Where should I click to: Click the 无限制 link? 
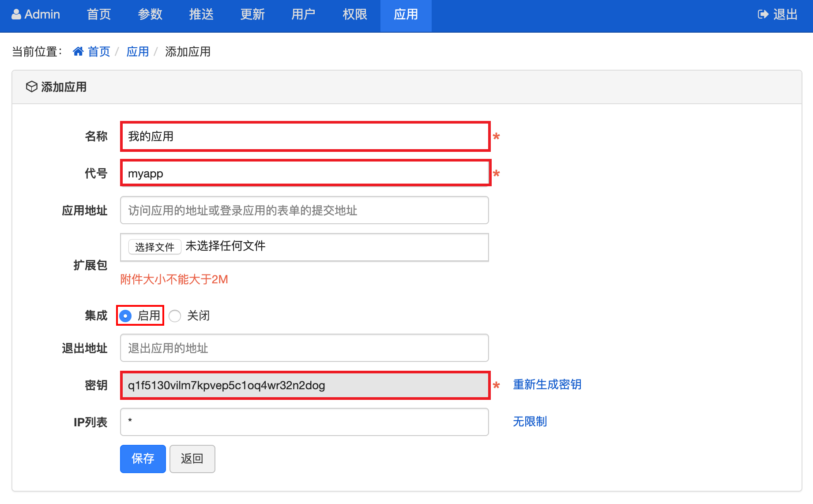tap(530, 421)
